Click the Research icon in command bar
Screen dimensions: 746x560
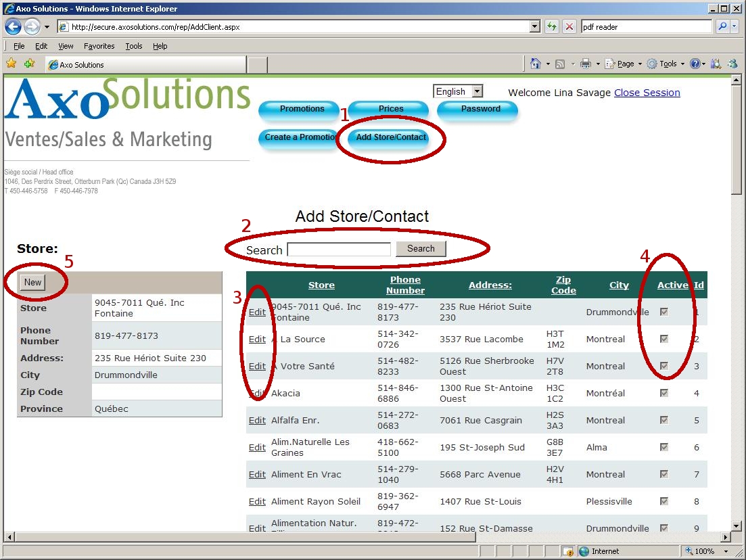pyautogui.click(x=716, y=64)
